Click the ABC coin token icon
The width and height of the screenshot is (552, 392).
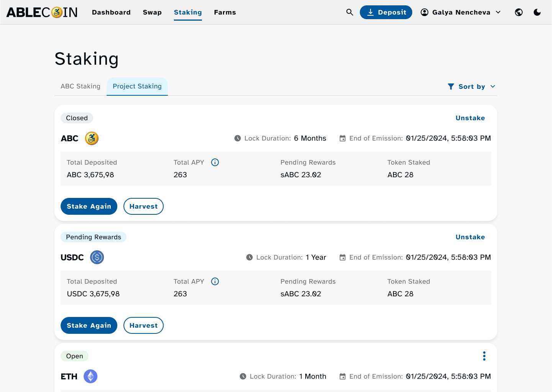pos(92,138)
